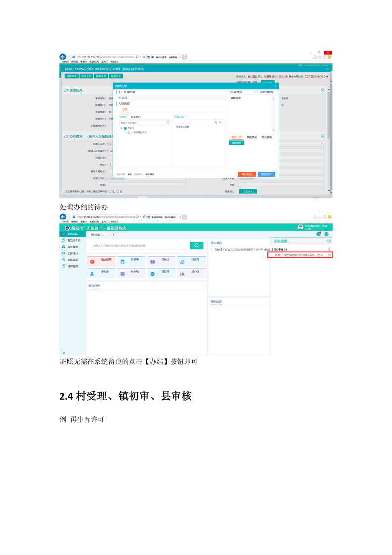The width and height of the screenshot is (392, 555).
Task: Click 异常终止 button
Action: coord(116,76)
